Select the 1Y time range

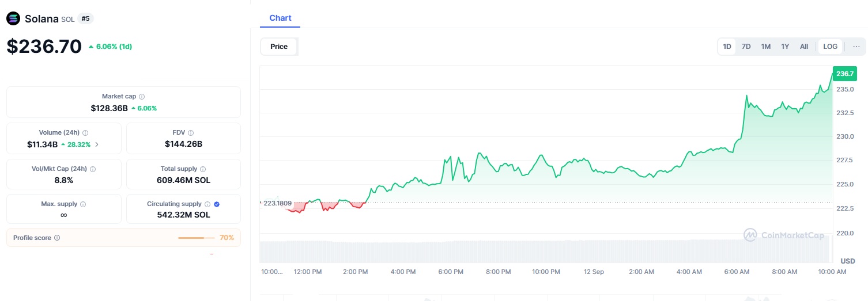[785, 47]
